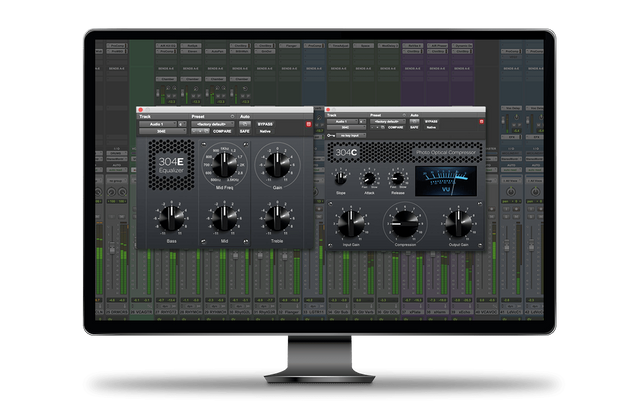Open the Audio 1 track selector in 304C
The width and height of the screenshot is (640, 406).
pyautogui.click(x=342, y=122)
